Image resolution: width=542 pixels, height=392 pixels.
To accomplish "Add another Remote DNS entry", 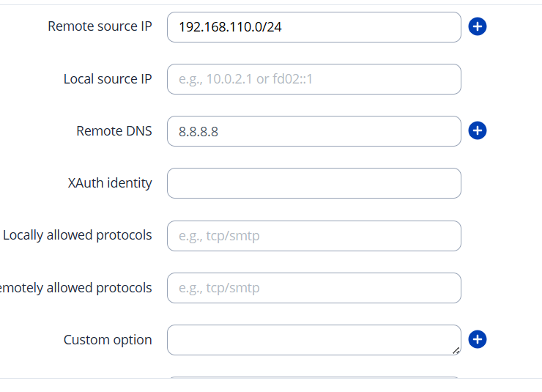I will pos(478,131).
